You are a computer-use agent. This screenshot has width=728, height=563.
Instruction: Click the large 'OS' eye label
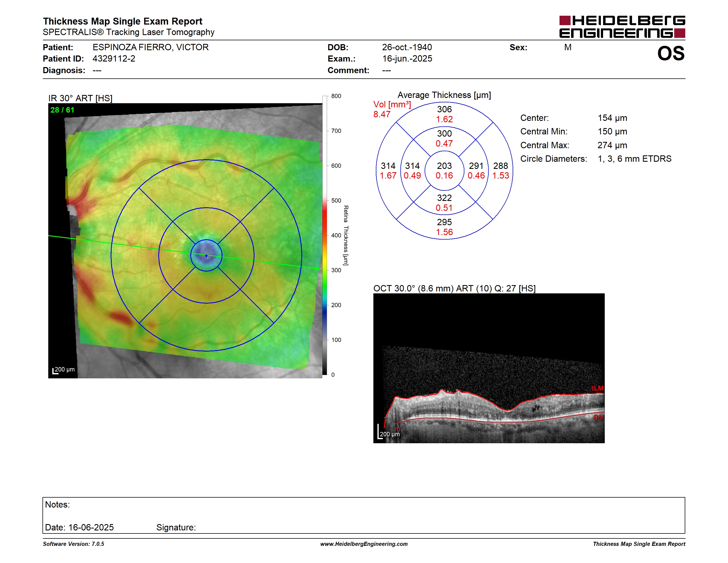671,53
